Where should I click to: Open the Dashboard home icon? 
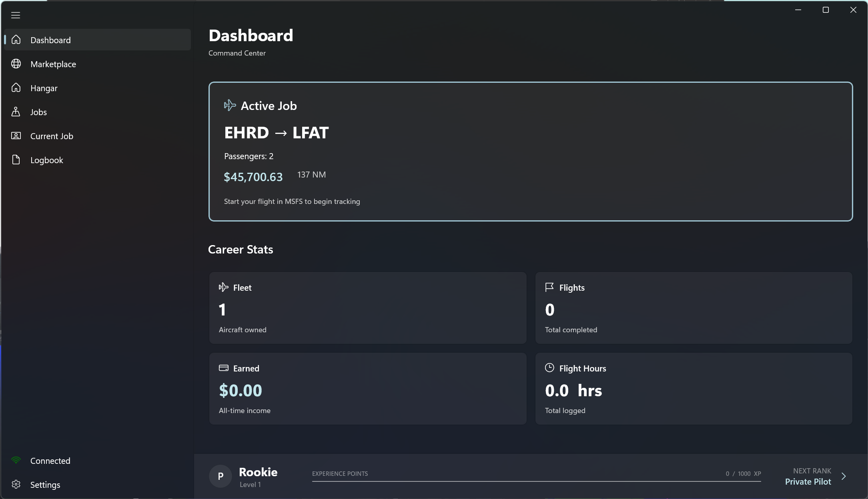16,40
